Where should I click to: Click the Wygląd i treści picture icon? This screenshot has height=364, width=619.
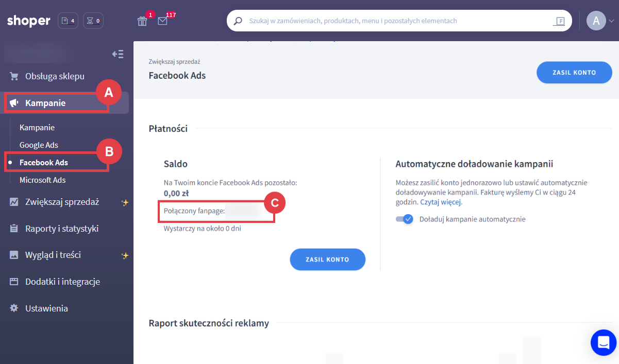tap(14, 255)
